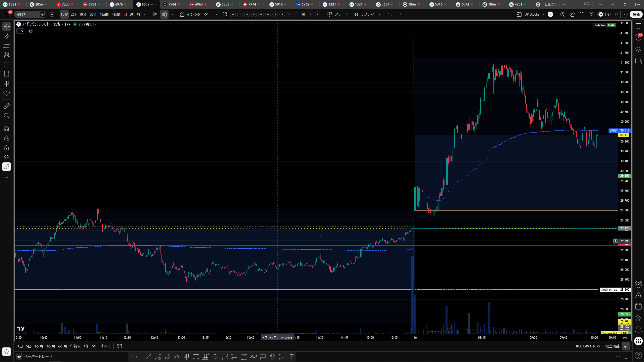Click the favorites star toolbar button
The height and width of the screenshot is (362, 644).
pyautogui.click(x=7, y=351)
